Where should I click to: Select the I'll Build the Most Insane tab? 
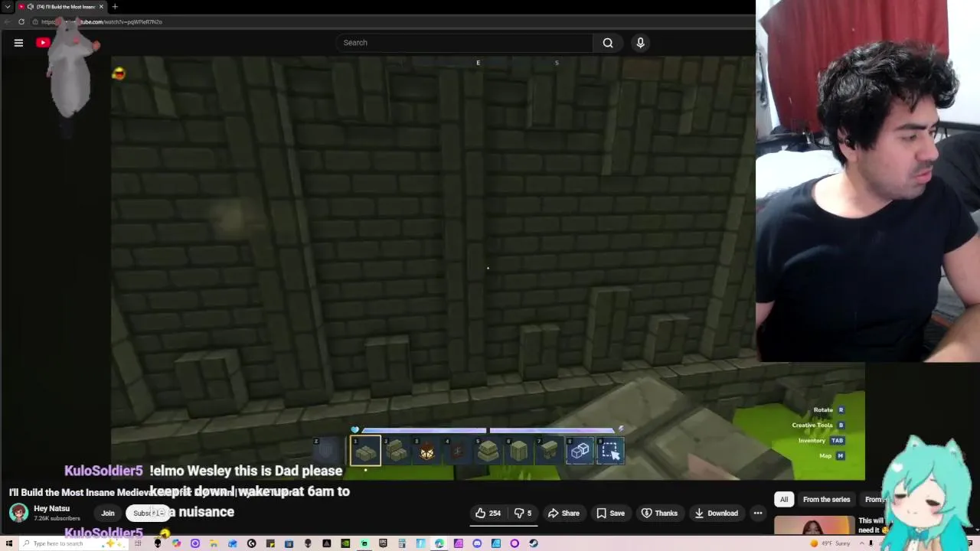click(x=60, y=7)
